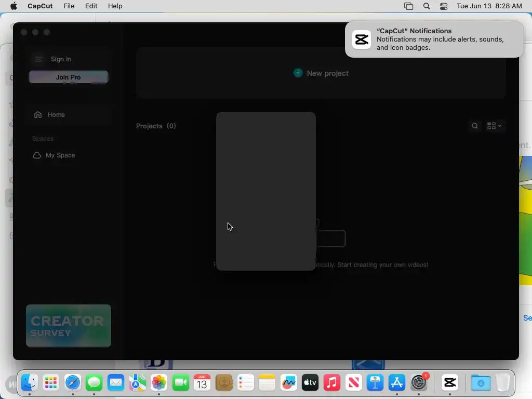Click the Projects (0) heading
The height and width of the screenshot is (399, 532).
[x=156, y=126]
